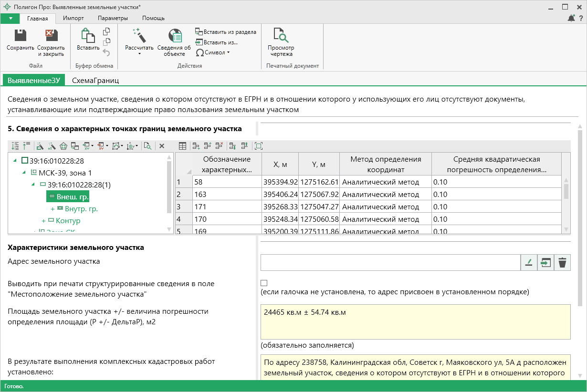Click the Вставить paste icon
The height and width of the screenshot is (392, 587).
click(88, 36)
